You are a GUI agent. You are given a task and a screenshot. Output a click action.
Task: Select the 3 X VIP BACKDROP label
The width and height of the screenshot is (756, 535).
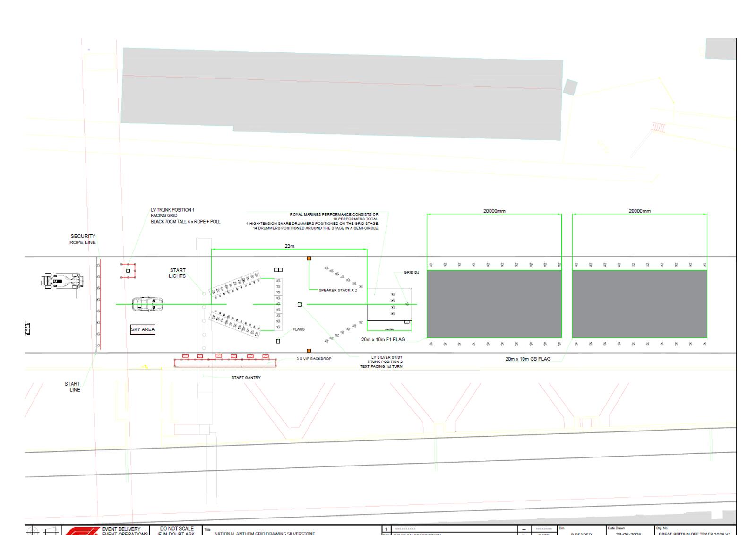pos(314,359)
